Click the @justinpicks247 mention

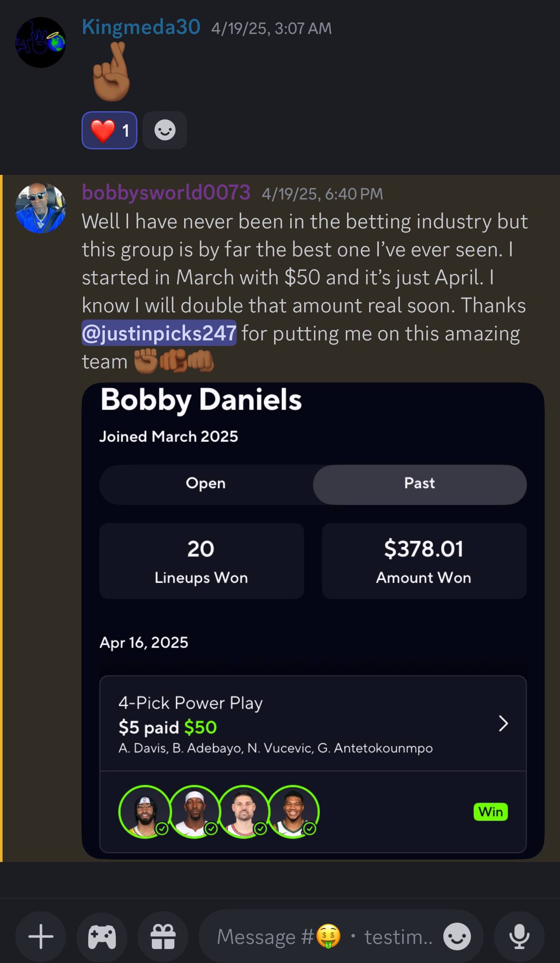[x=159, y=333]
